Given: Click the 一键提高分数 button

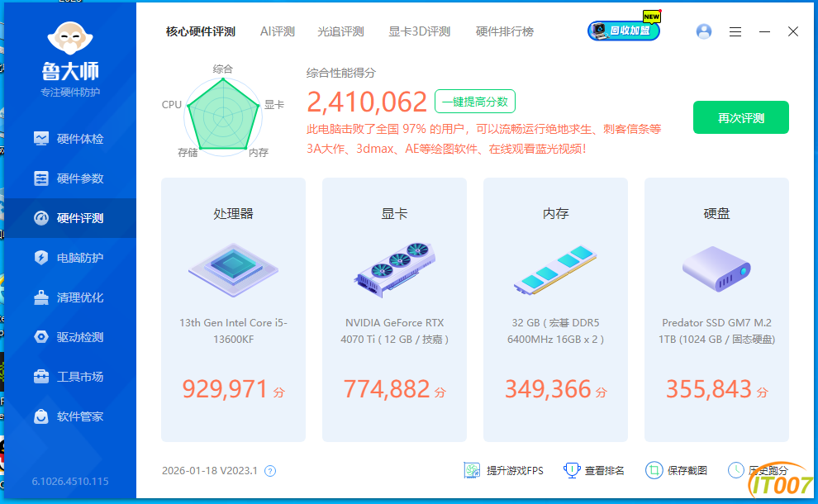Looking at the screenshot, I should pos(475,102).
